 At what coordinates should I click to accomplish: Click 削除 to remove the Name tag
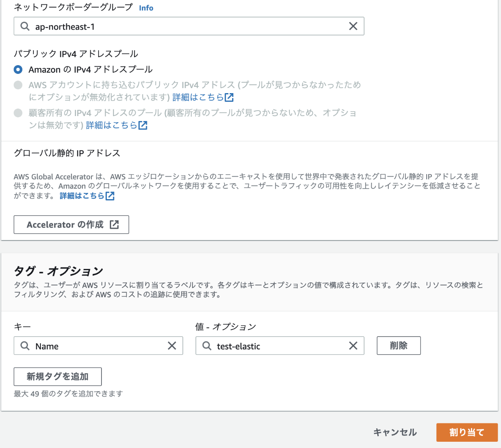click(x=399, y=346)
